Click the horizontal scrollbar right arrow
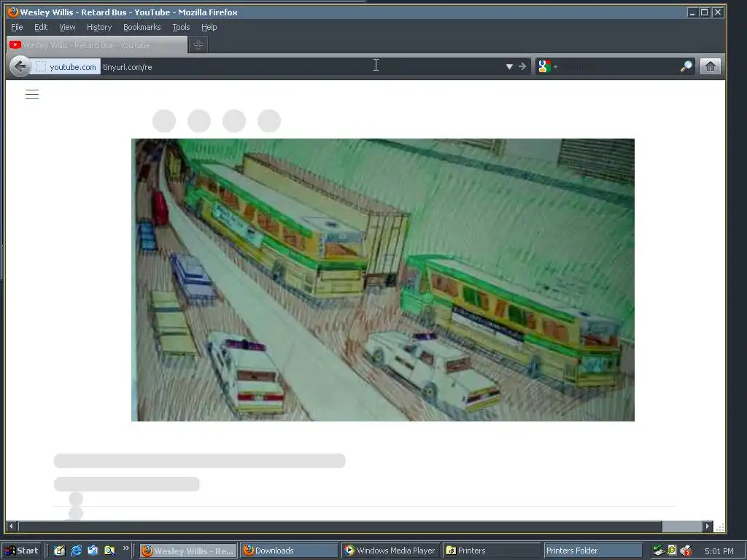This screenshot has width=747, height=560. click(708, 526)
